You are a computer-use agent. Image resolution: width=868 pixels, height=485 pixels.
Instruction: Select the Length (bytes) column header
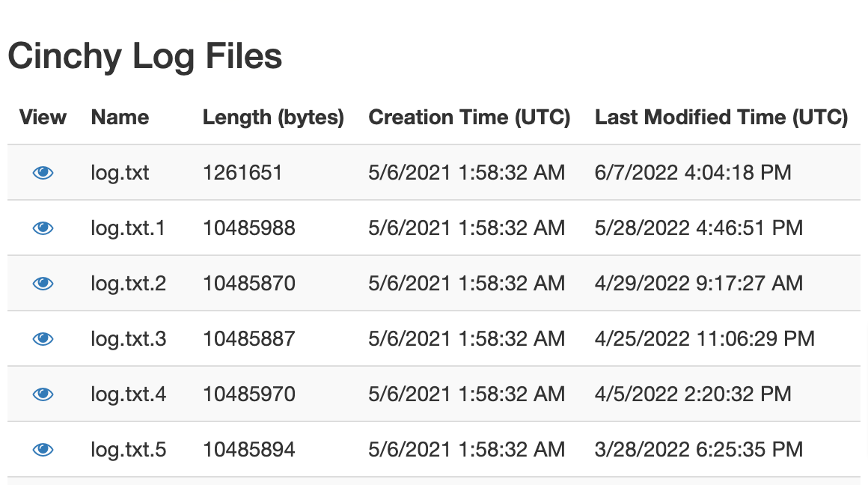point(273,118)
